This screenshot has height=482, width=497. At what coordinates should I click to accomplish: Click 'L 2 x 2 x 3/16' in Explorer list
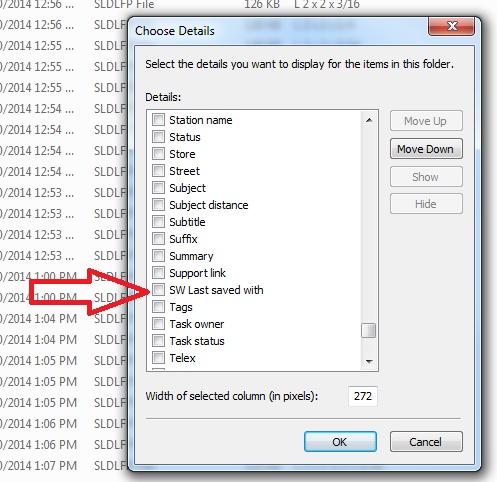[327, 4]
